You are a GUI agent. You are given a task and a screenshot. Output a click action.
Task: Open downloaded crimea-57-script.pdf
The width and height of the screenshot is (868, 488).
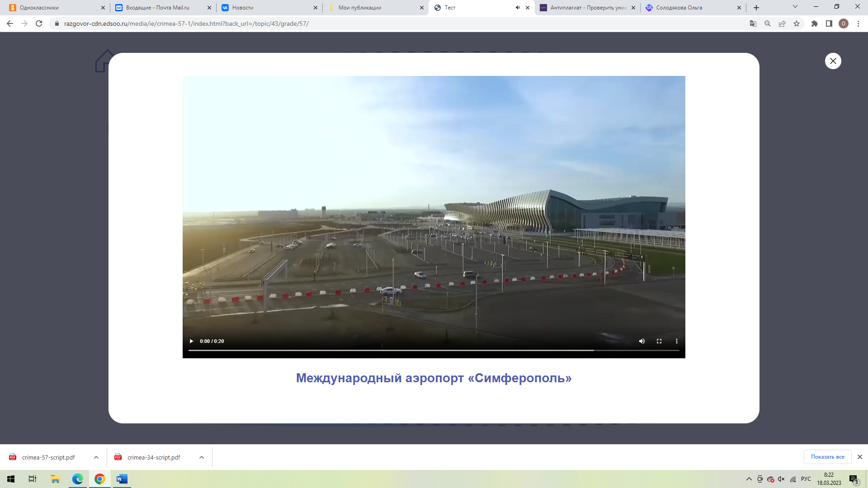[x=48, y=457]
